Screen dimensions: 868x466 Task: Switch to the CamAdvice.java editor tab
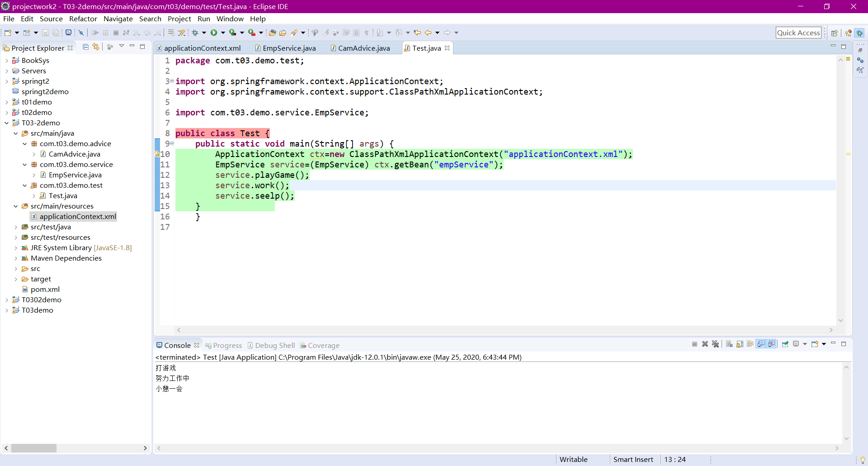pos(360,48)
